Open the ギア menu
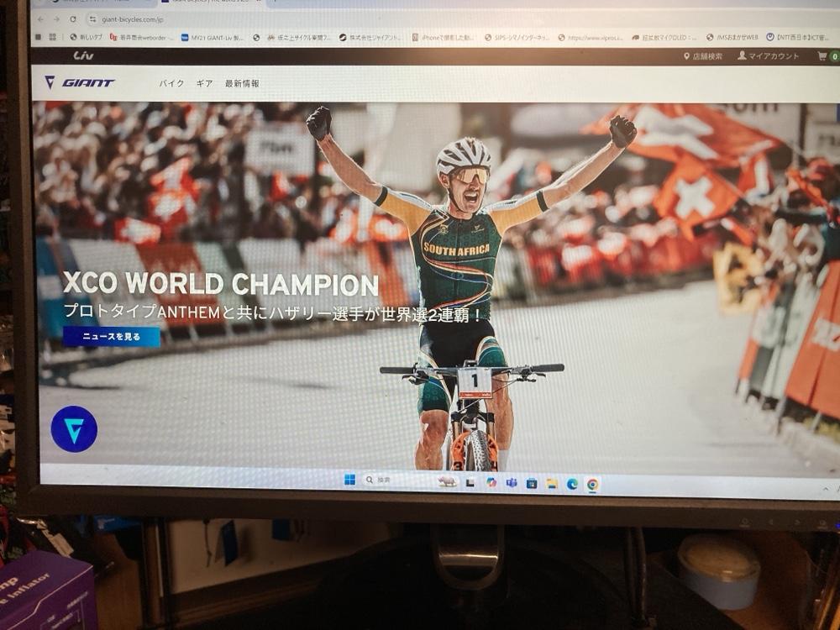The height and width of the screenshot is (630, 840). coord(204,83)
